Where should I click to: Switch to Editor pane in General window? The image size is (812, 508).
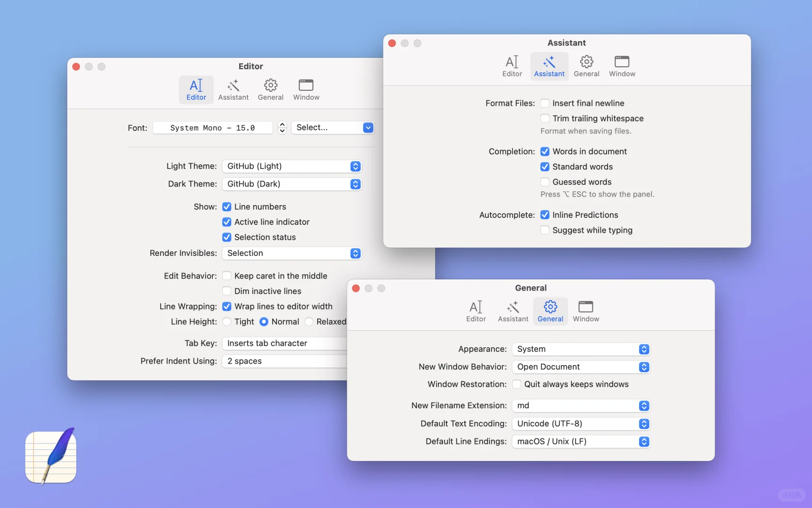pyautogui.click(x=476, y=311)
